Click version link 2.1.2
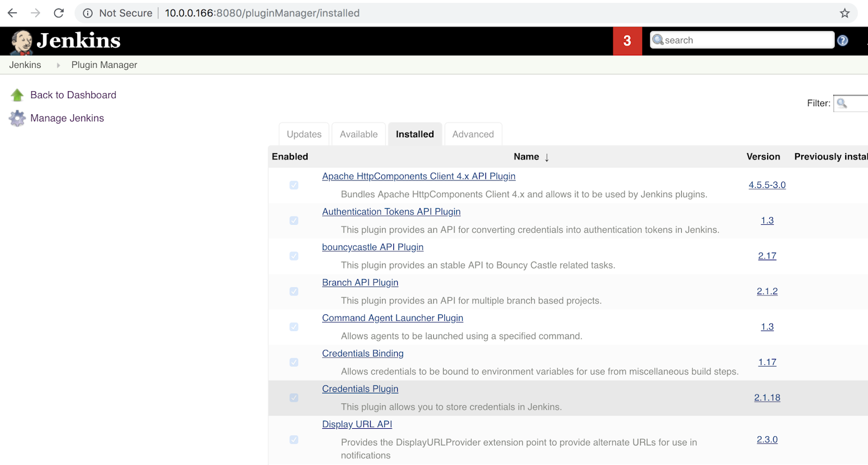The image size is (868, 465). (767, 291)
